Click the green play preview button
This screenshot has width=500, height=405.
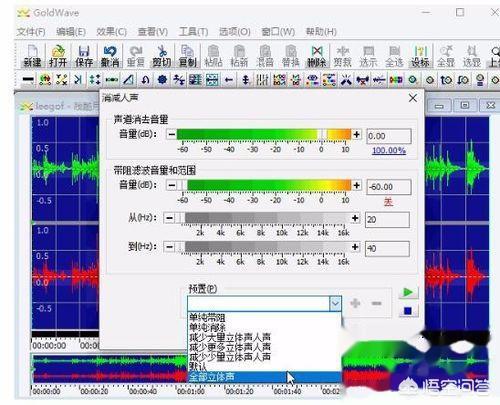[x=408, y=293]
